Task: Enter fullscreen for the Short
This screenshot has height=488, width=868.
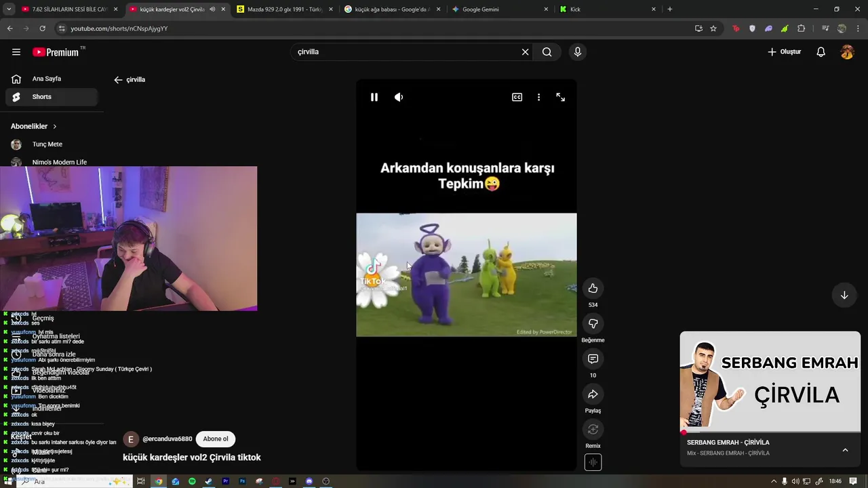Action: (560, 97)
